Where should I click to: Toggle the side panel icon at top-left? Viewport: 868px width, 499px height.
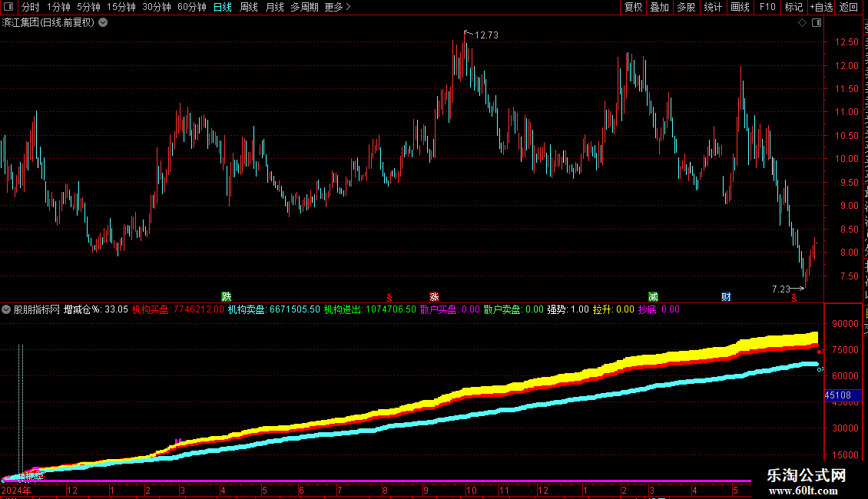(8, 7)
